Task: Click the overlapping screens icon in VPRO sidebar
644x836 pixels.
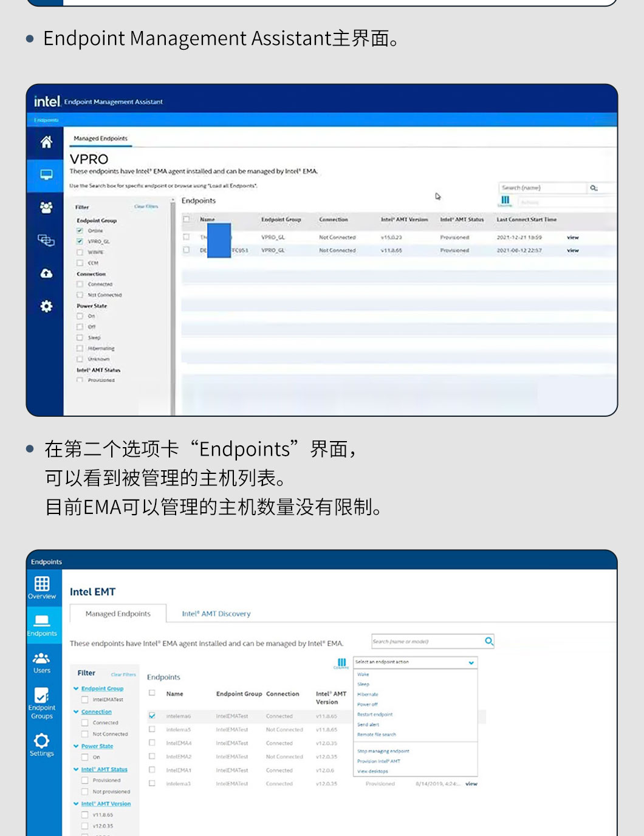Action: 46,241
